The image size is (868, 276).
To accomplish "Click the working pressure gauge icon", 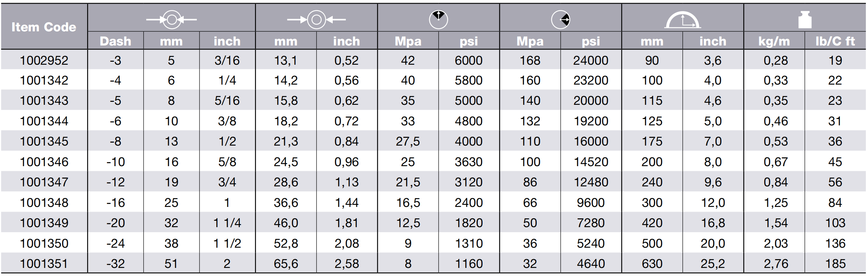I will click(438, 20).
